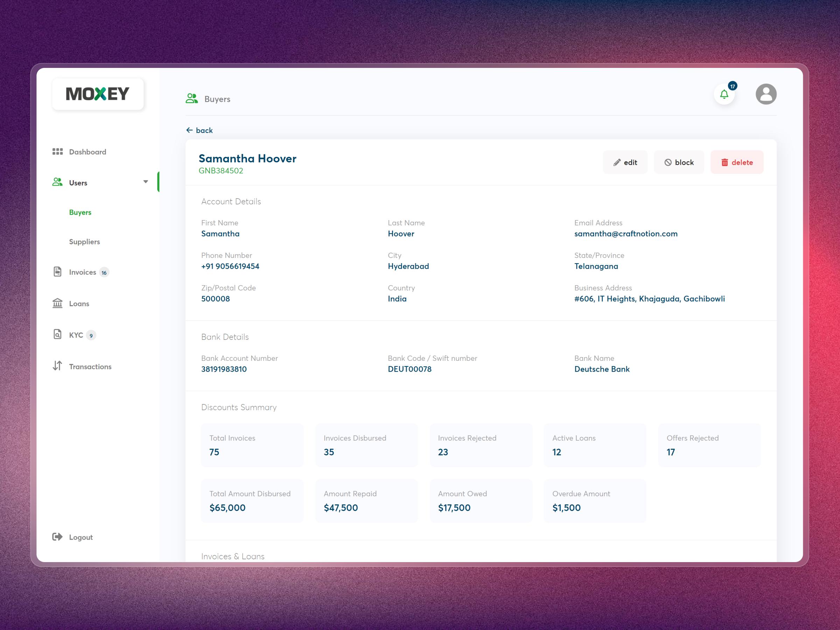Click the Dashboard grid icon

pos(57,152)
